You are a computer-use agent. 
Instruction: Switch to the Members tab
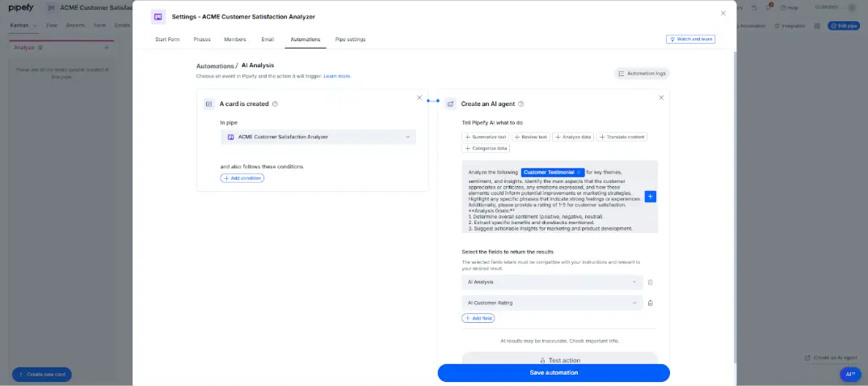coord(235,40)
